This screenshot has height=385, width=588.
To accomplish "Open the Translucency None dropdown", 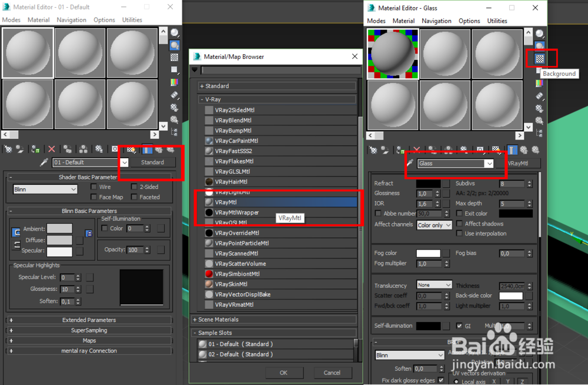I will click(435, 285).
